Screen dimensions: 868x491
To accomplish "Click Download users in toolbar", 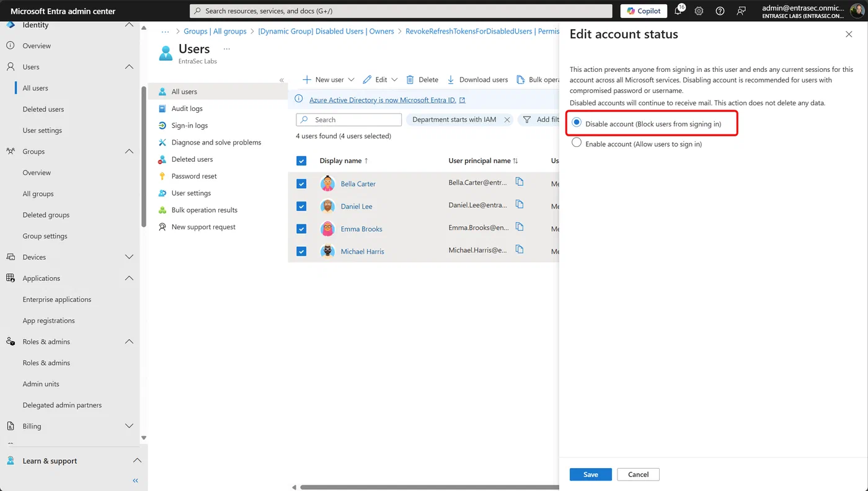I will click(477, 79).
